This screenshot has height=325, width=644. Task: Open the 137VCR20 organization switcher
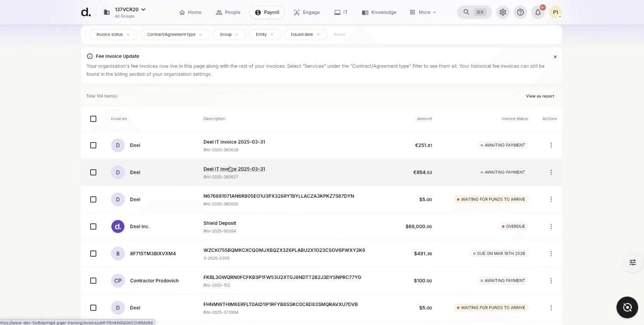pyautogui.click(x=124, y=12)
